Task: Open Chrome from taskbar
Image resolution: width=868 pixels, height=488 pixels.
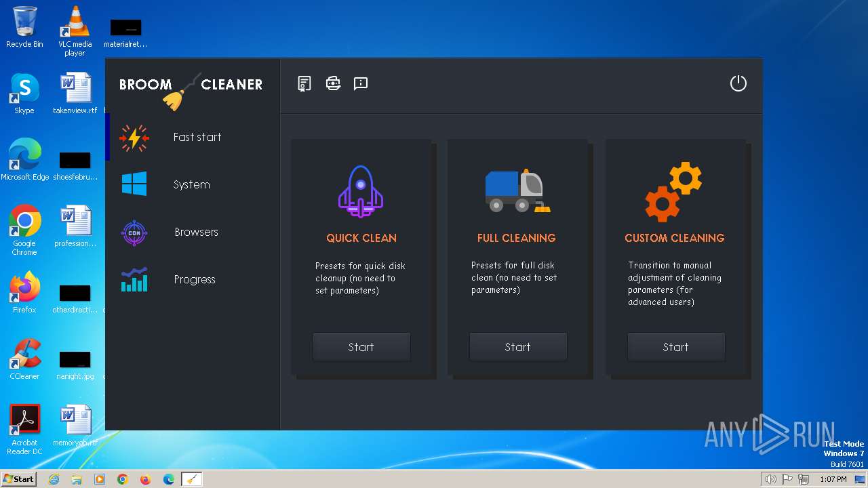Action: [123, 479]
